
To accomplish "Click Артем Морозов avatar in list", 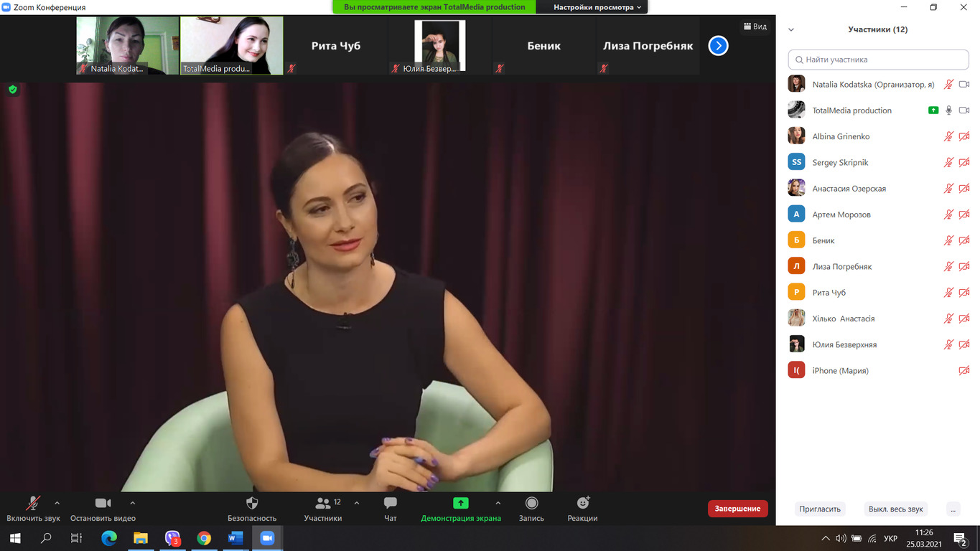I will [796, 214].
